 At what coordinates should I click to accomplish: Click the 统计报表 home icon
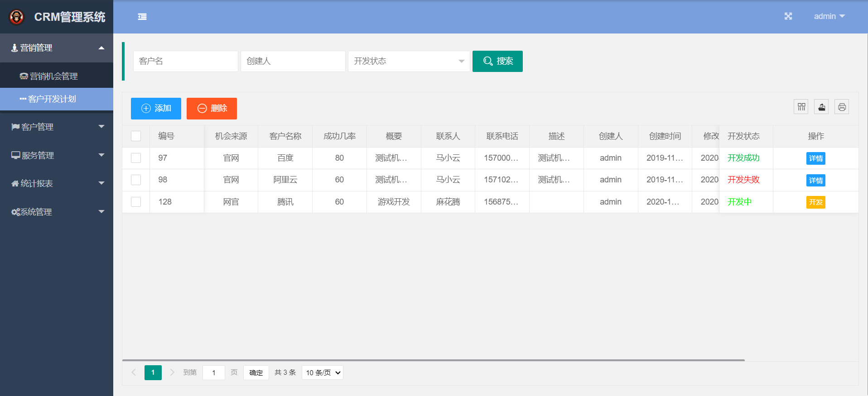coord(15,184)
